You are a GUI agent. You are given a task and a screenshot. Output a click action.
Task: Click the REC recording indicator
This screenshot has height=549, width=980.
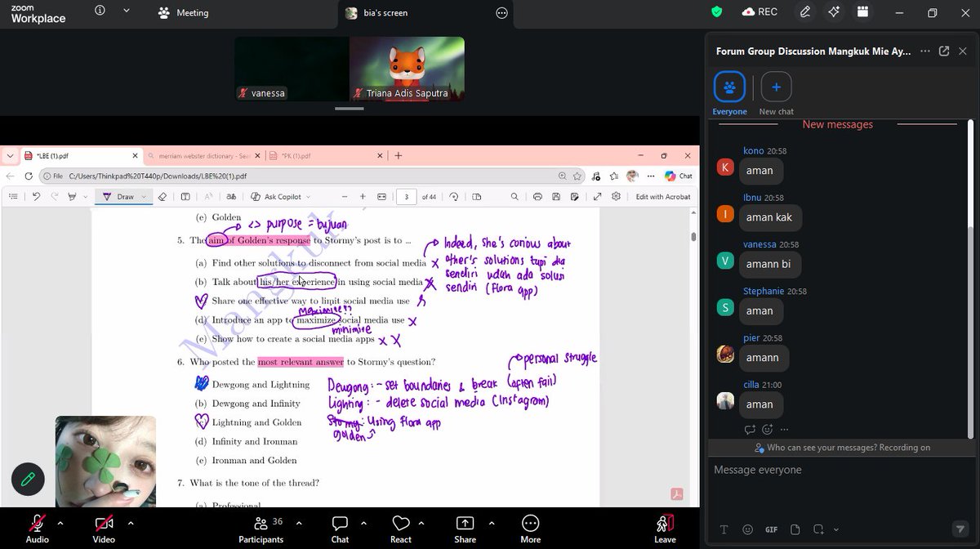tap(759, 11)
